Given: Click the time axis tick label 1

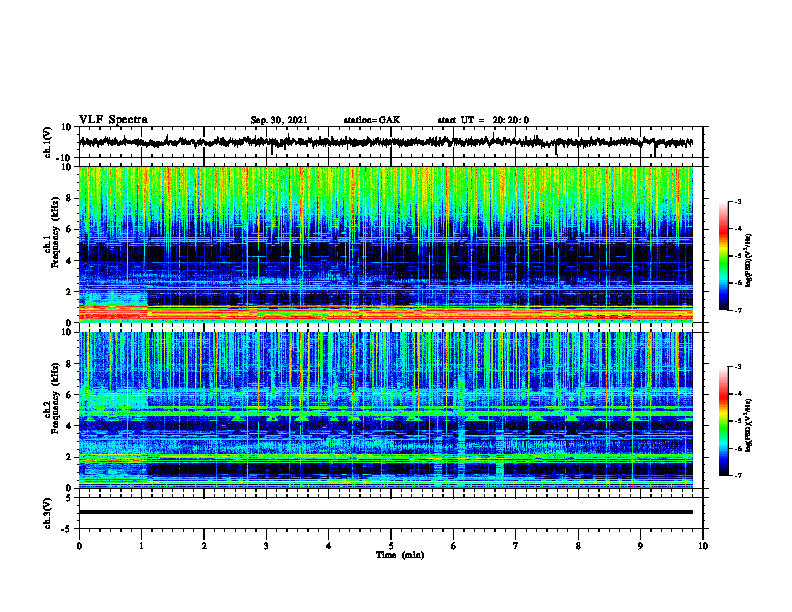Looking at the screenshot, I should click(141, 546).
